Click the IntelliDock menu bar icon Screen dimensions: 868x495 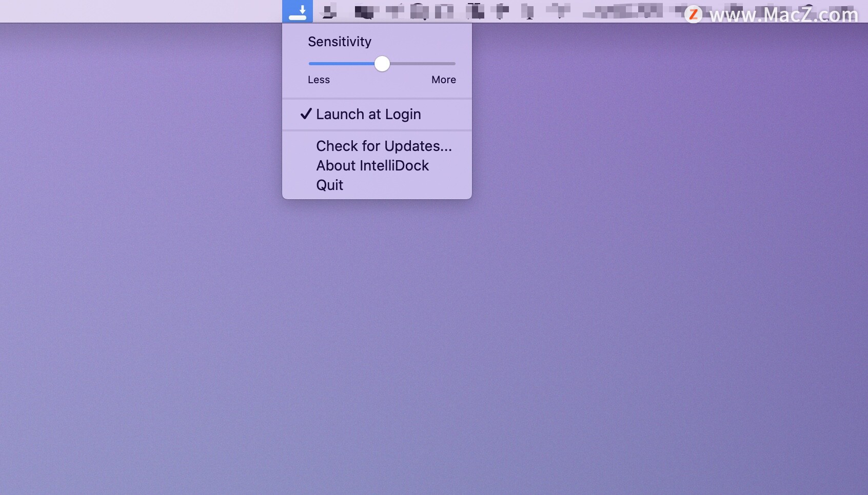click(x=298, y=11)
